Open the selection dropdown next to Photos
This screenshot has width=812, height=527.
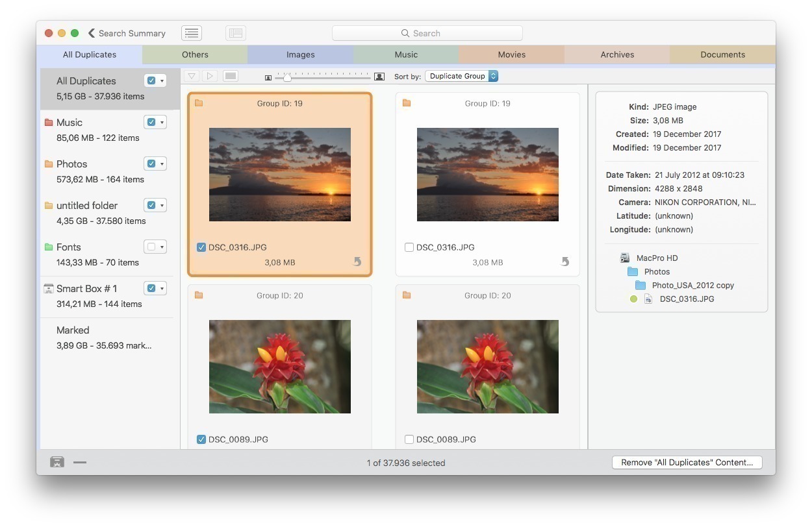click(x=161, y=164)
